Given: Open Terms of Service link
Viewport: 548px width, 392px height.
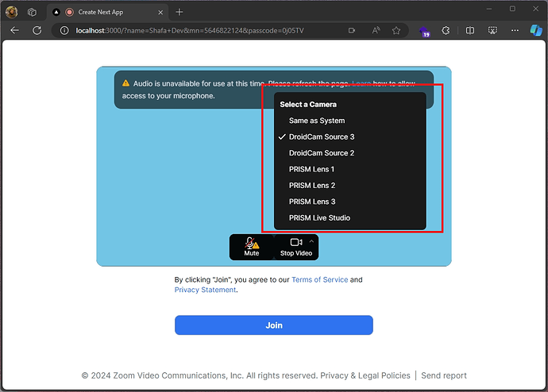Looking at the screenshot, I should click(320, 279).
